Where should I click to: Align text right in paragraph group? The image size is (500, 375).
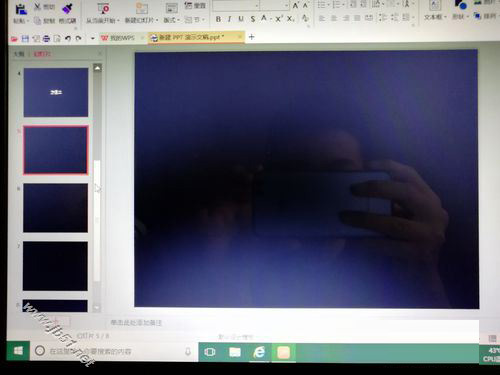pyautogui.click(x=346, y=18)
